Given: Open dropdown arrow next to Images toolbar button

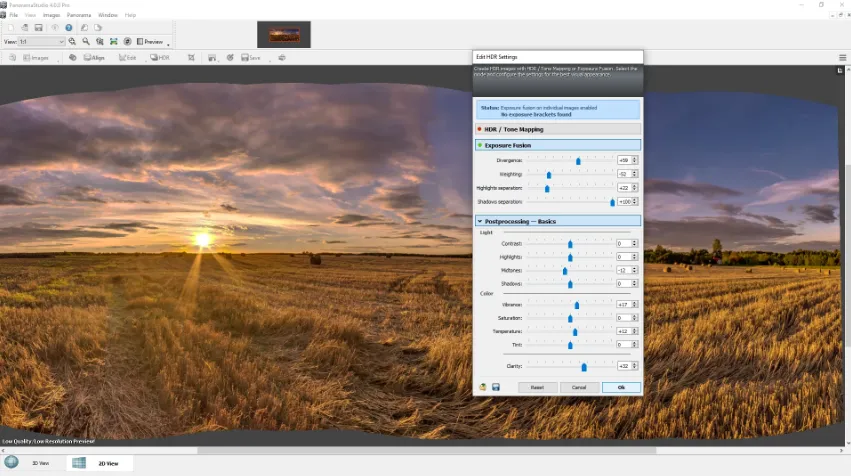Looking at the screenshot, I should pyautogui.click(x=58, y=59).
